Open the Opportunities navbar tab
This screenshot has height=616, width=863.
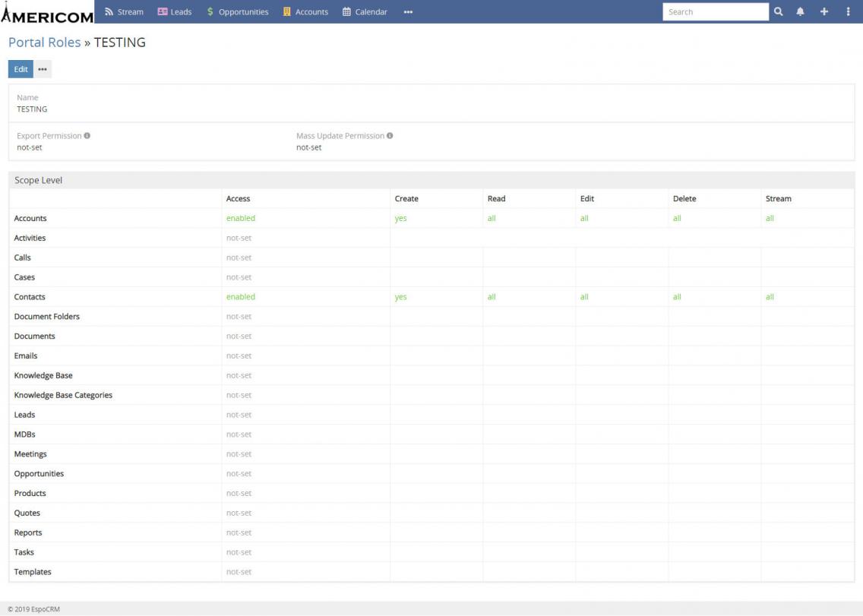pyautogui.click(x=237, y=11)
